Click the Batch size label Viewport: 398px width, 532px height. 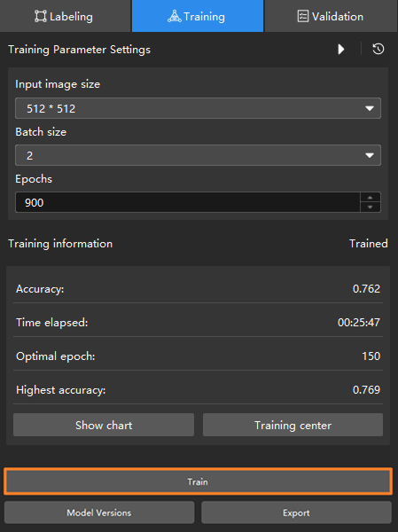(41, 131)
